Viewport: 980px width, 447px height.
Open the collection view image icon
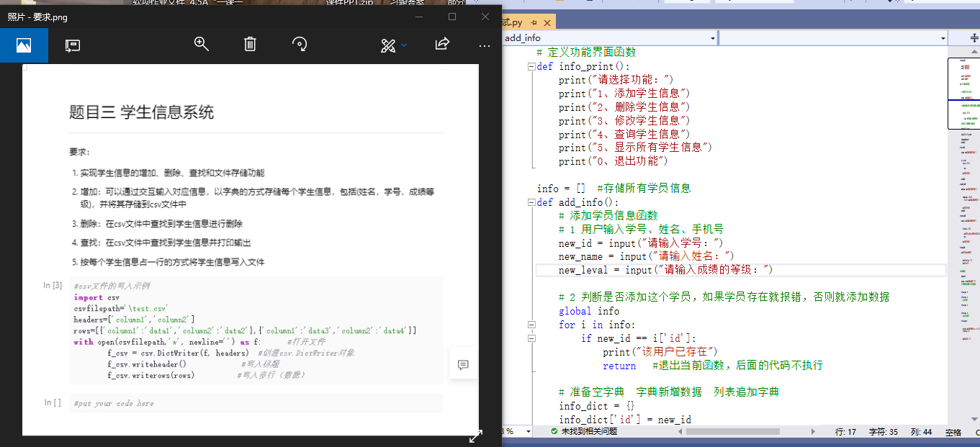click(x=24, y=45)
